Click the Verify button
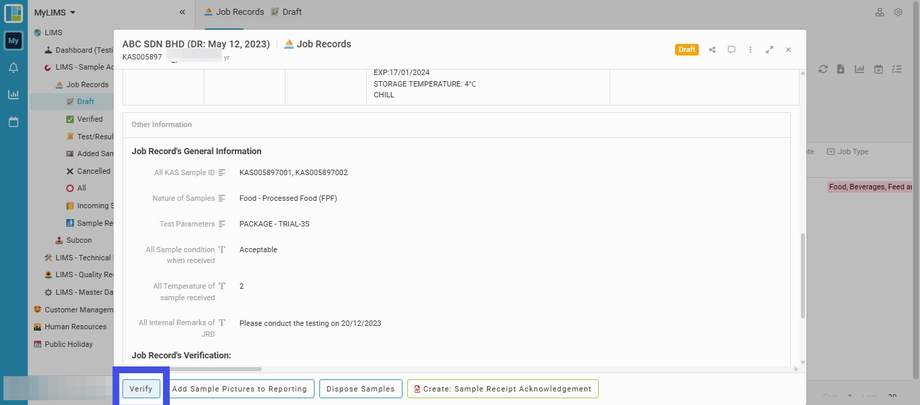Viewport: 920px width, 405px height. click(x=141, y=389)
